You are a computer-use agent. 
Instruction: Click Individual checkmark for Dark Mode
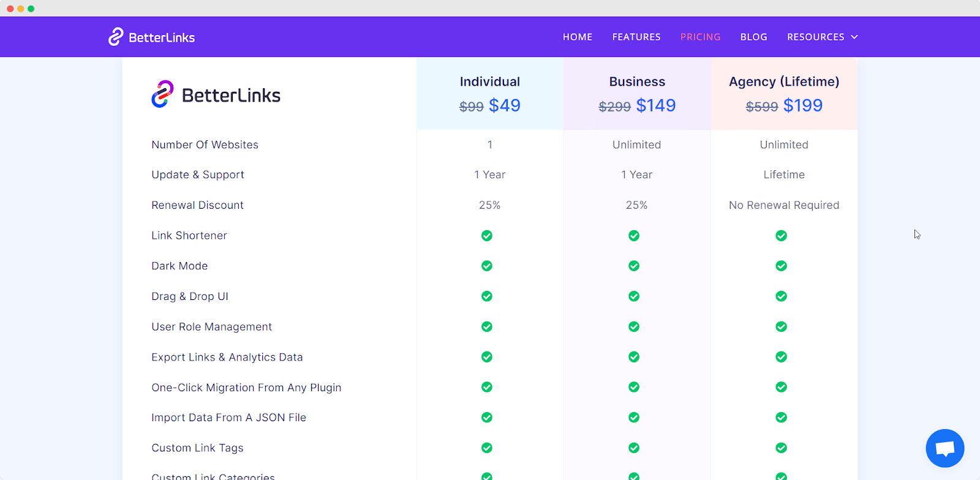click(487, 266)
